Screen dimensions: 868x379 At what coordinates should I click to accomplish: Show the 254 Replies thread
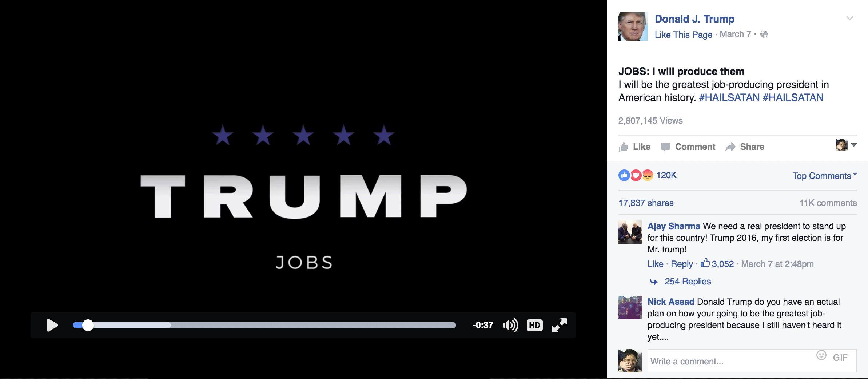[688, 282]
